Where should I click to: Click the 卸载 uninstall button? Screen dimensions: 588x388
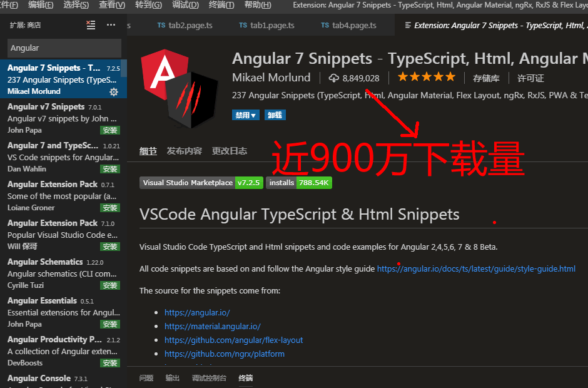pyautogui.click(x=275, y=115)
